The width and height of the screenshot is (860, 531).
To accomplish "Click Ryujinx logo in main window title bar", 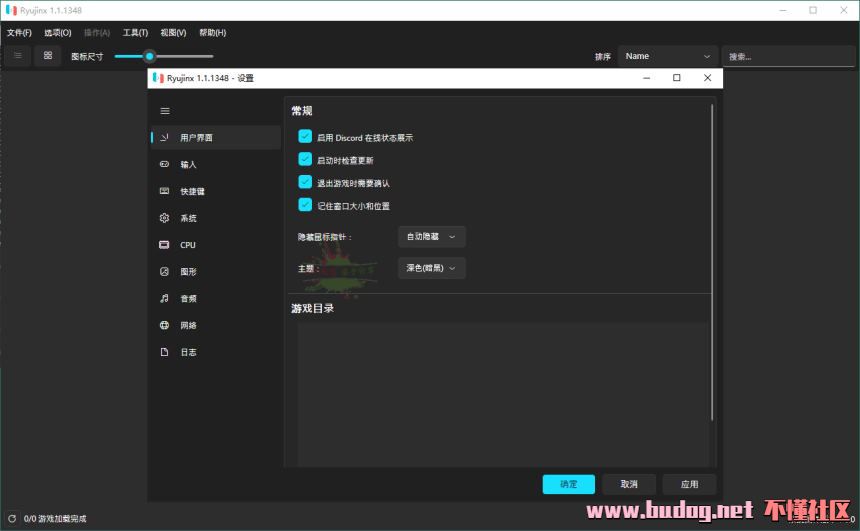I will [11, 10].
